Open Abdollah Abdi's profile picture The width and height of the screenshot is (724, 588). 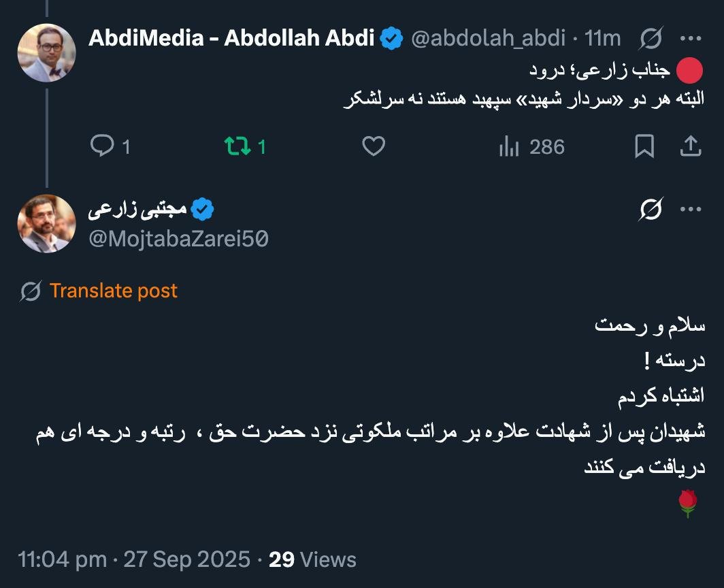46,53
